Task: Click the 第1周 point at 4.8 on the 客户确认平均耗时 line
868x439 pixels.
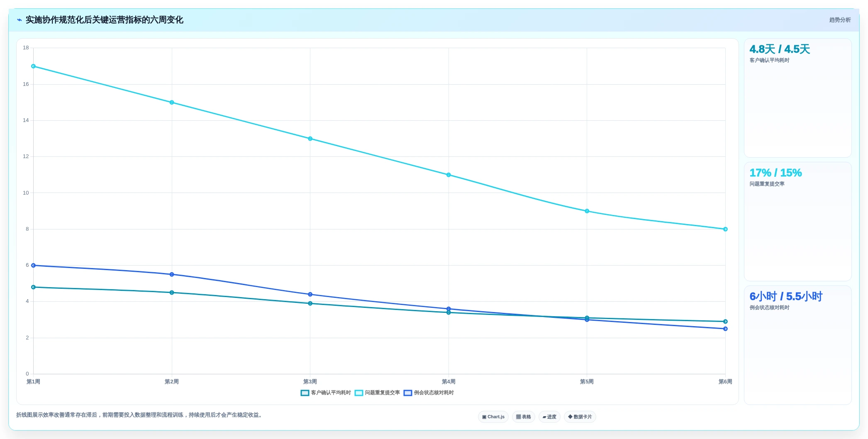Action: [34, 287]
